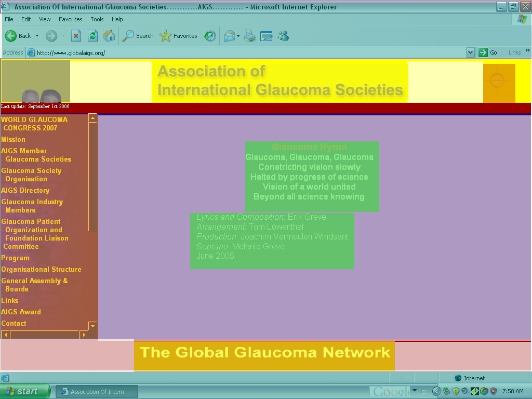
Task: Click the address bar URL field
Action: click(x=249, y=52)
